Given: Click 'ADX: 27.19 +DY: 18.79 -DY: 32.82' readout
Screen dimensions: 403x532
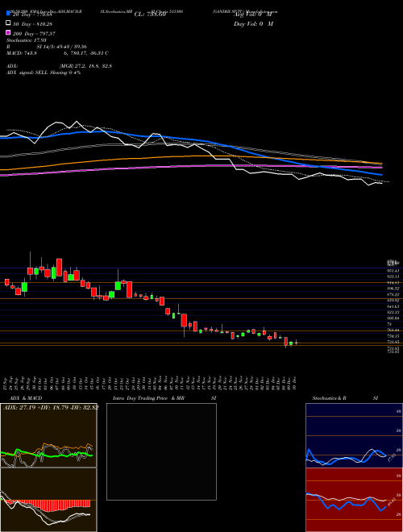Looking at the screenshot, I should 51,408.
